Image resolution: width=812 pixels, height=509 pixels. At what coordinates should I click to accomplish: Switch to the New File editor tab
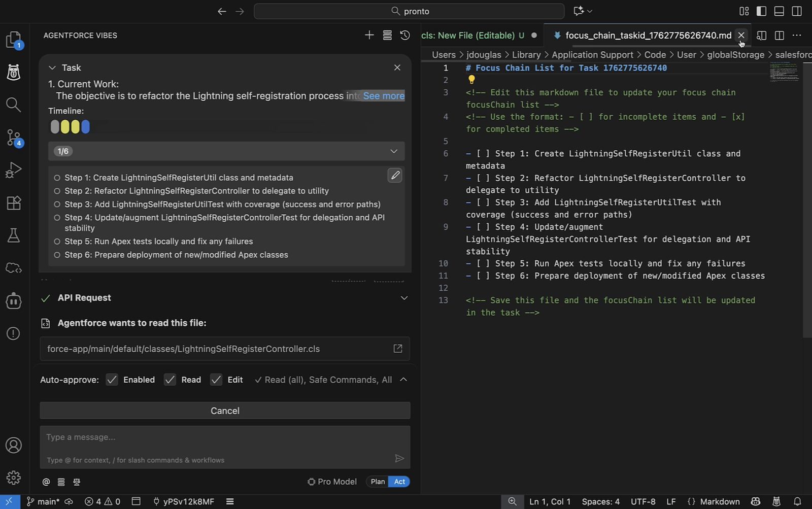472,35
